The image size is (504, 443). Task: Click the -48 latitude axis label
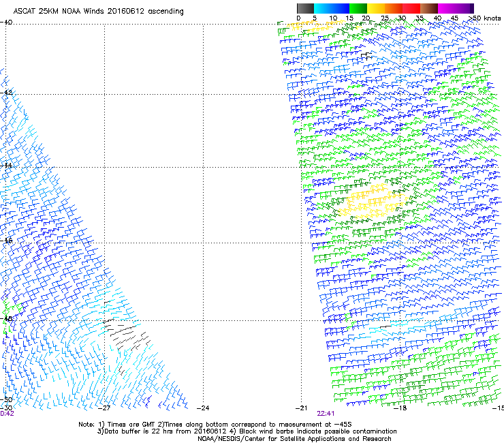click(6, 318)
